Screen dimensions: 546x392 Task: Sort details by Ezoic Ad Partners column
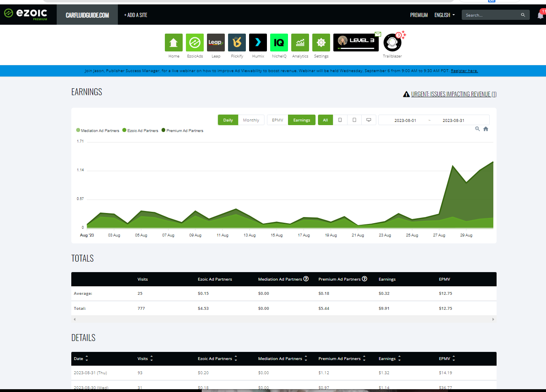(218, 358)
